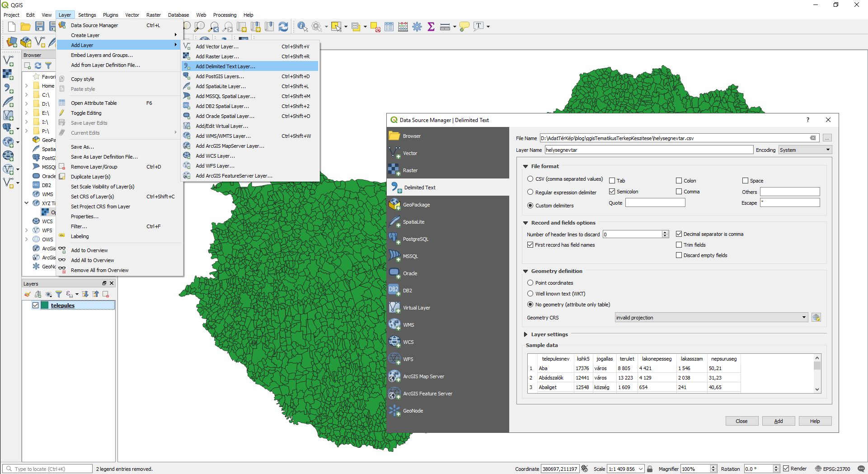Click the Open Project folder icon

point(26,27)
